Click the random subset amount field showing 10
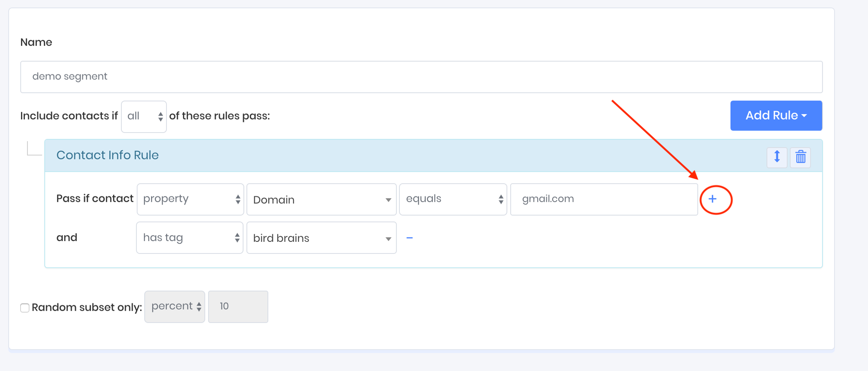This screenshot has height=371, width=868. (x=238, y=307)
